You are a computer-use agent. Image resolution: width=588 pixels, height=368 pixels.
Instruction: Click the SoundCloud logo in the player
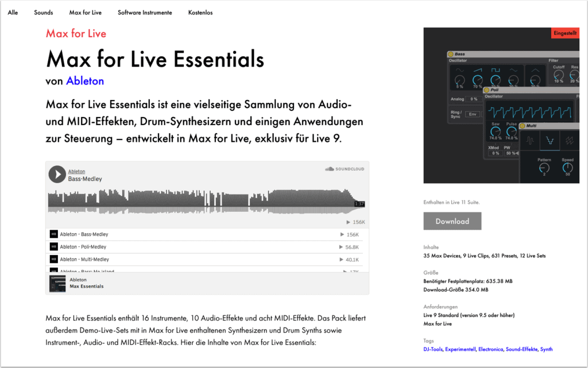[345, 169]
